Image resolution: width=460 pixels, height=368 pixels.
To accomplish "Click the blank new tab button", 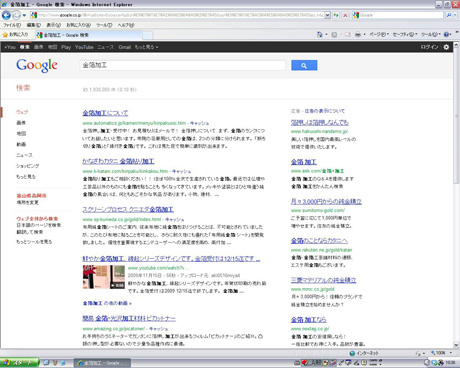I will [148, 35].
